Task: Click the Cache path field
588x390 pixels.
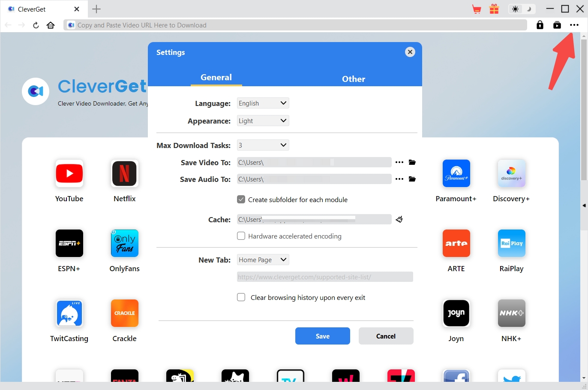Action: (314, 219)
